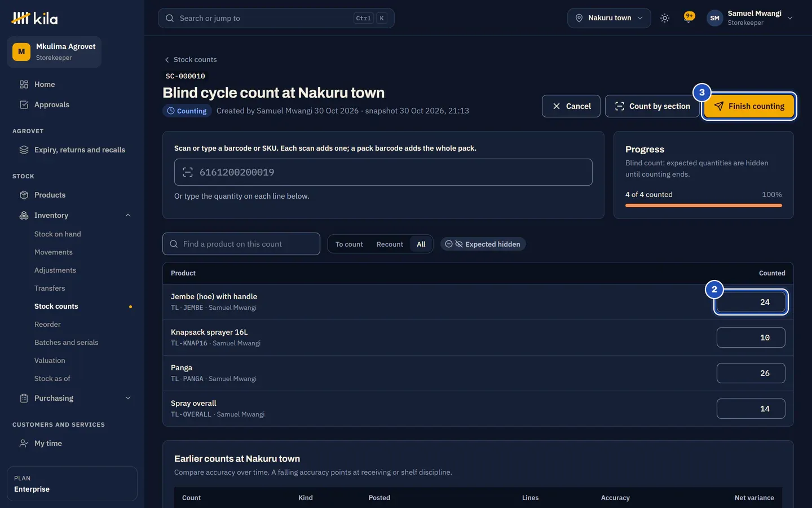This screenshot has width=812, height=508.
Task: Click the Kila logo
Action: click(x=34, y=19)
